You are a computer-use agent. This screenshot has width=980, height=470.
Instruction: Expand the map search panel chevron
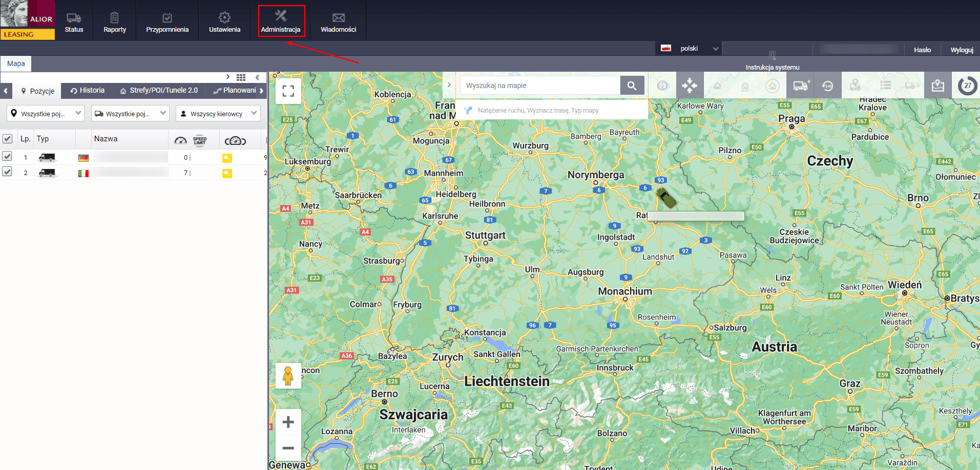(x=449, y=85)
